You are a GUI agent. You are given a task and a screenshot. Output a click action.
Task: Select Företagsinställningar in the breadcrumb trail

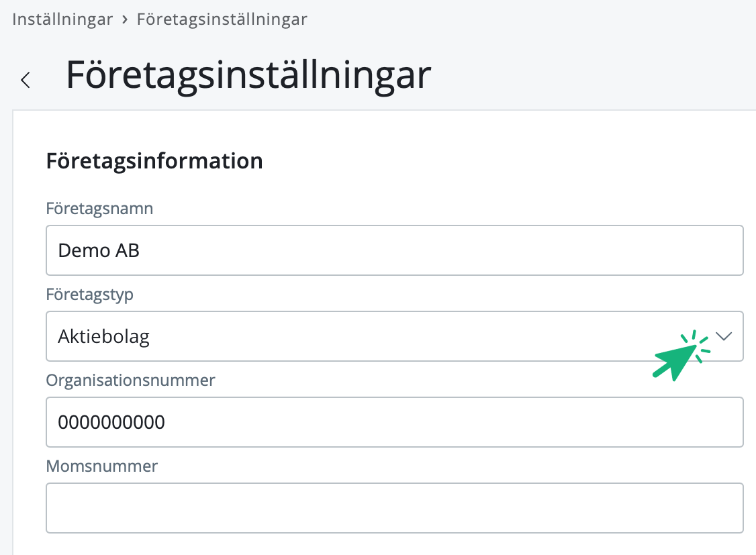[x=222, y=19]
